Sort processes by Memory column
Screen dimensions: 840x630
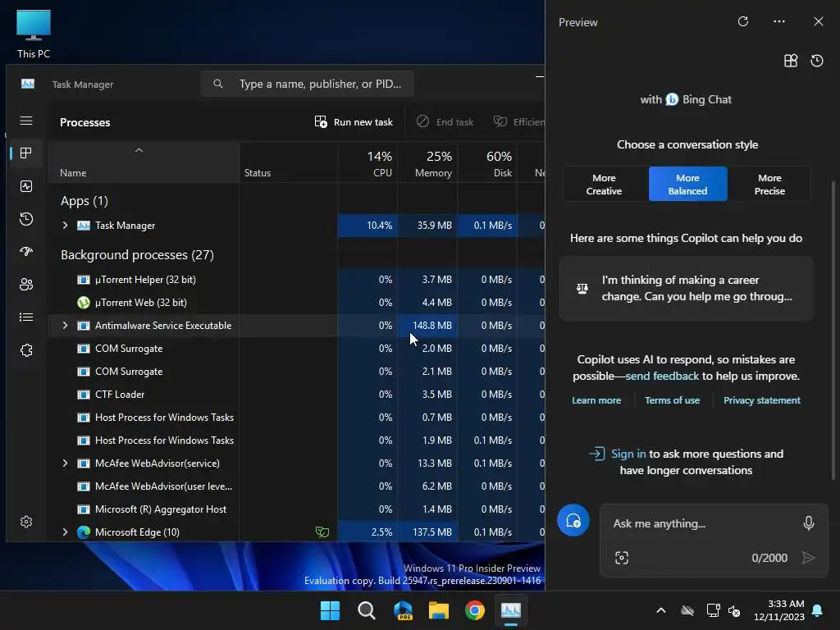coord(427,163)
